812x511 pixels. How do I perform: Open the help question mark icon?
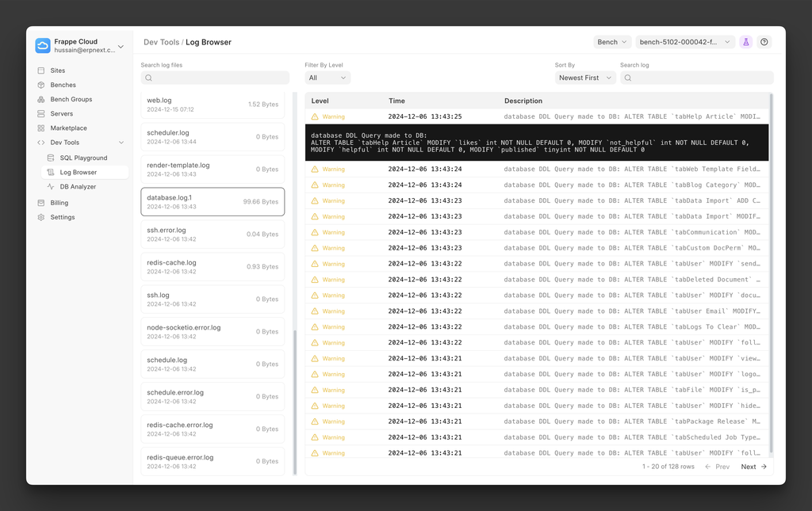coord(764,42)
